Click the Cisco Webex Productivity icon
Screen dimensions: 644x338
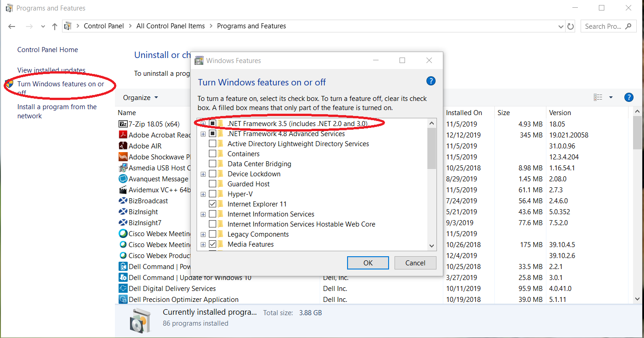point(123,255)
